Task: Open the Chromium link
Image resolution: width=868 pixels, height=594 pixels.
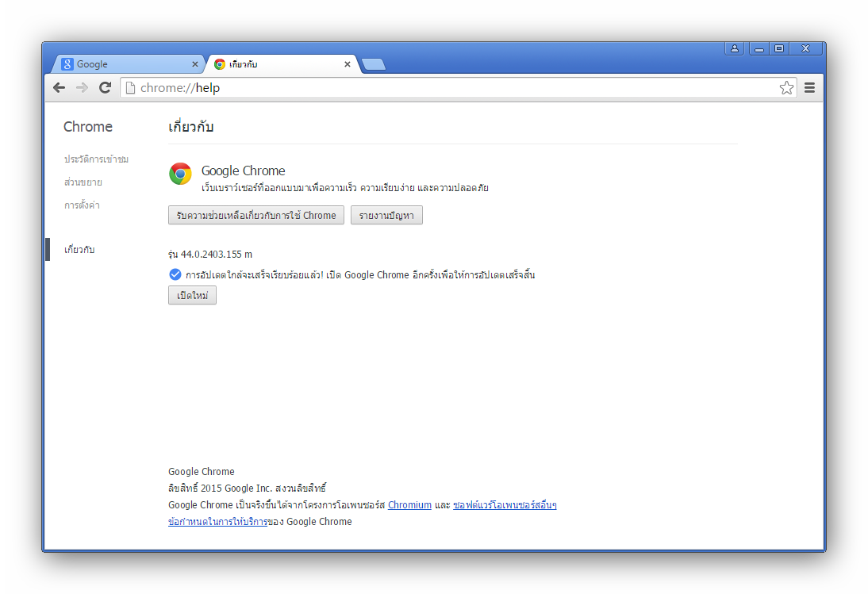Action: click(x=409, y=505)
